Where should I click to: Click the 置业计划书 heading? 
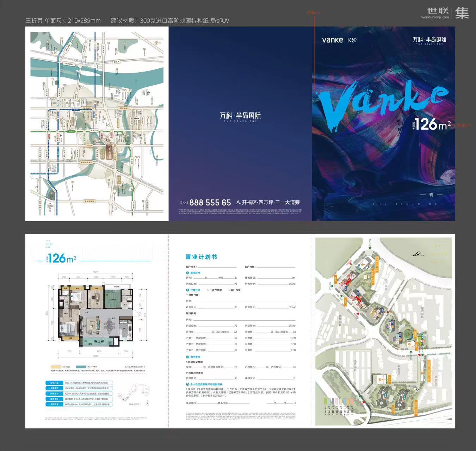pos(201,257)
